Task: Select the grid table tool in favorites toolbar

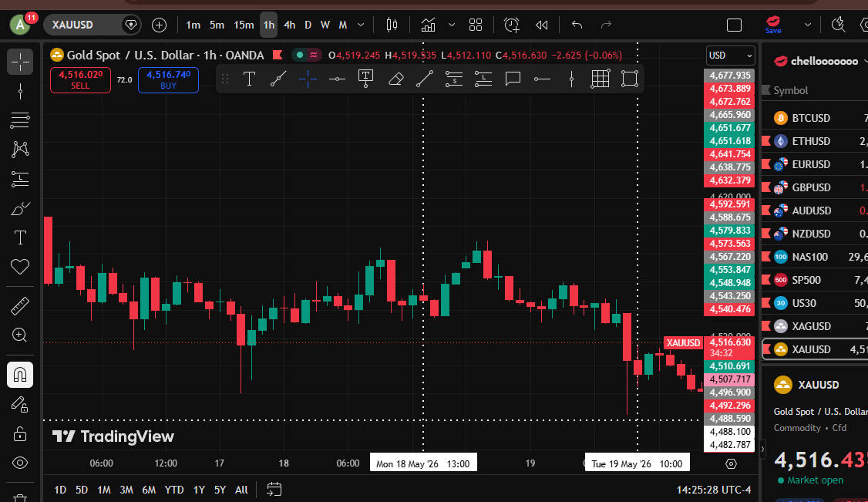Action: [x=600, y=79]
